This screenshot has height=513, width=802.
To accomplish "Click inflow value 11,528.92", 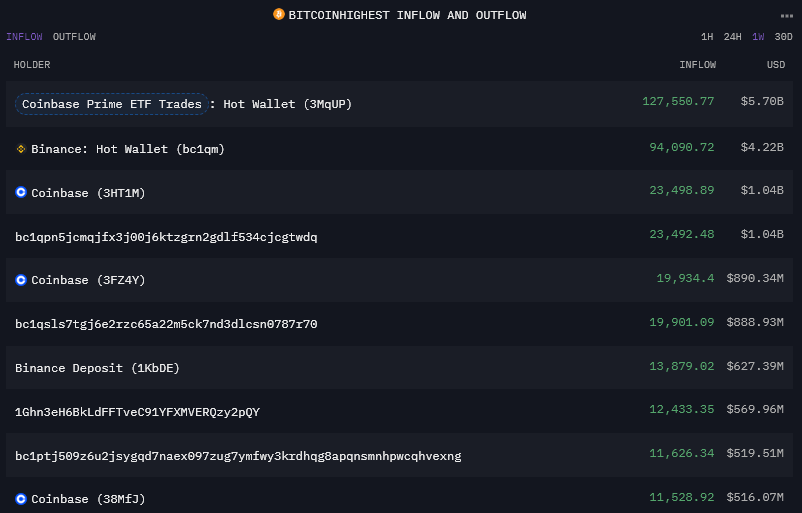I will 682,497.
